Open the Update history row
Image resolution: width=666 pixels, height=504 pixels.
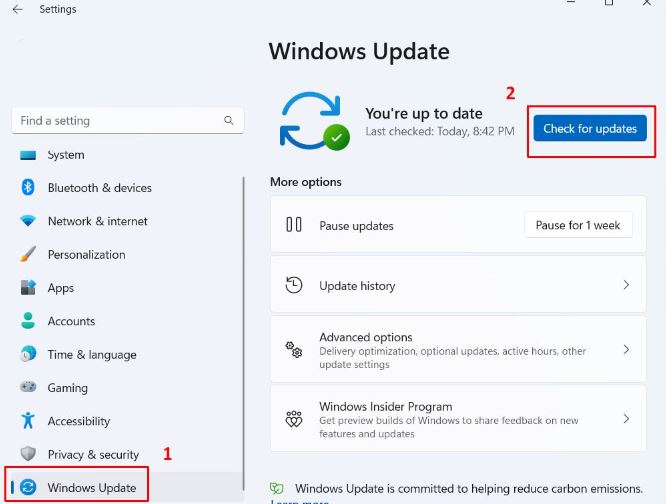[x=458, y=284]
